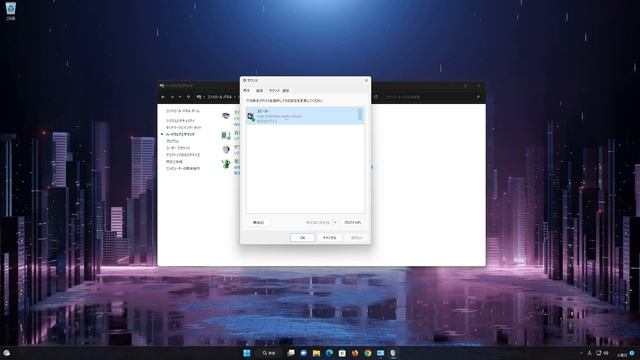Open Task View from the taskbar
The image size is (640, 360).
pyautogui.click(x=291, y=353)
